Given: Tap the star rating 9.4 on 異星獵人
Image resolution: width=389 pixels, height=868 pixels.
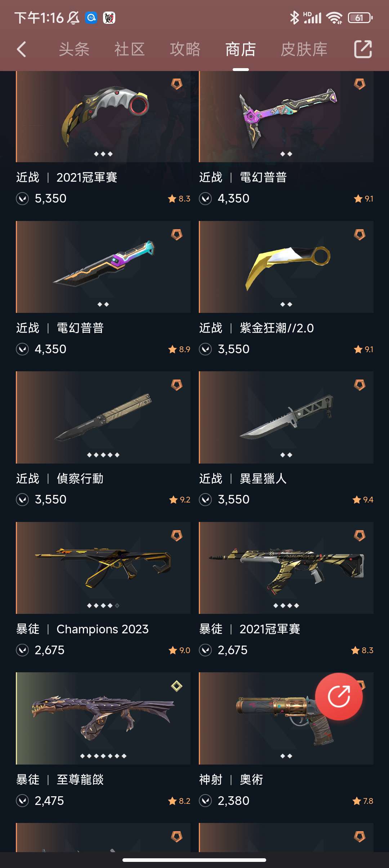Looking at the screenshot, I should click(x=363, y=500).
